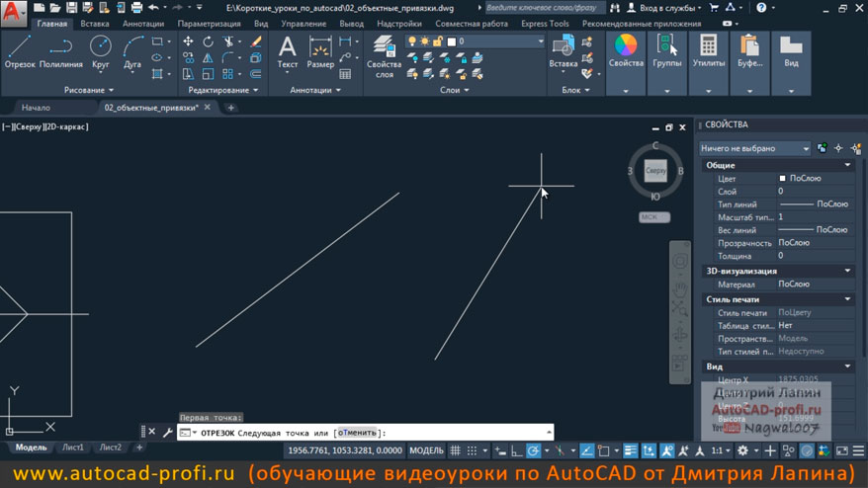Toggle ortho mode in status bar
The image size is (868, 488).
pyautogui.click(x=516, y=450)
